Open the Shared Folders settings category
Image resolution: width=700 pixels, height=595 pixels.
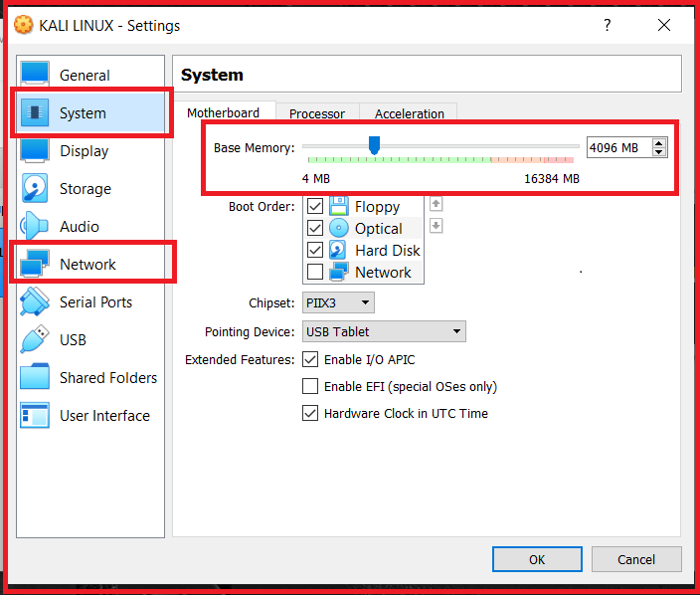tap(91, 377)
